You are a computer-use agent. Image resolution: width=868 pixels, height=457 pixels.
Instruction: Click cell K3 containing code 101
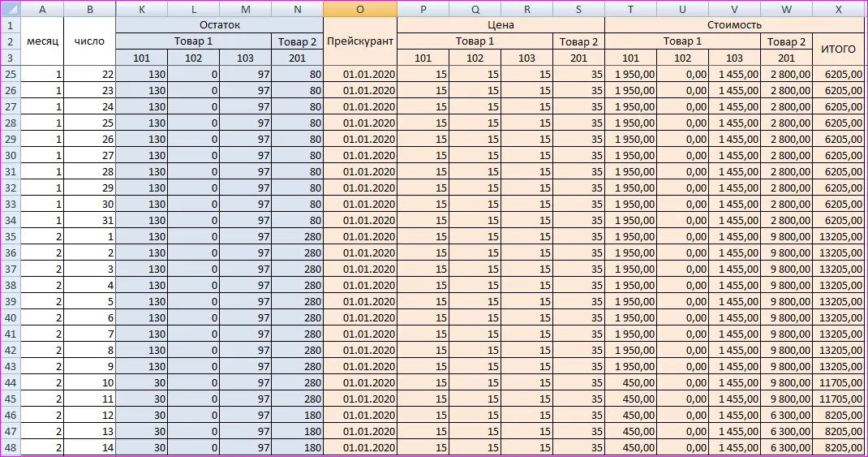[142, 58]
